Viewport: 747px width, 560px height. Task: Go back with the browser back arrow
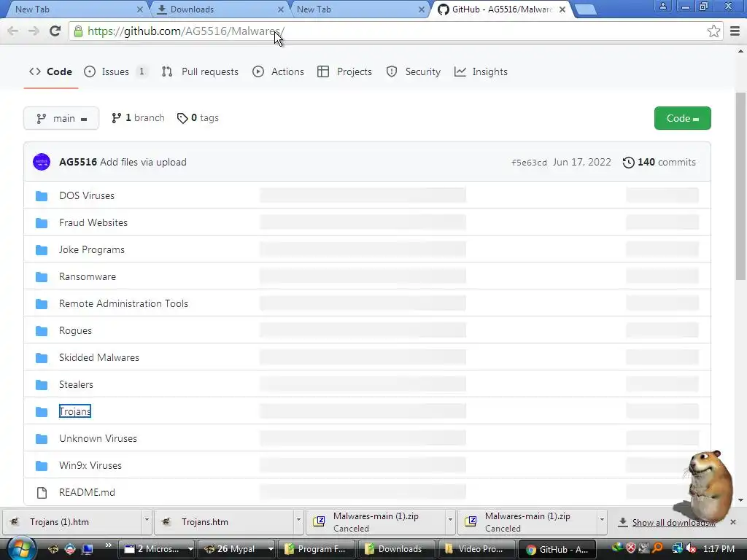click(x=13, y=31)
